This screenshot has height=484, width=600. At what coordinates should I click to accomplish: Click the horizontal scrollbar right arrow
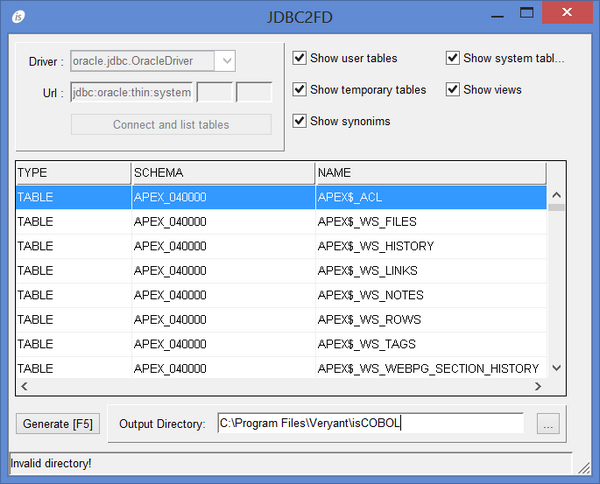(538, 385)
